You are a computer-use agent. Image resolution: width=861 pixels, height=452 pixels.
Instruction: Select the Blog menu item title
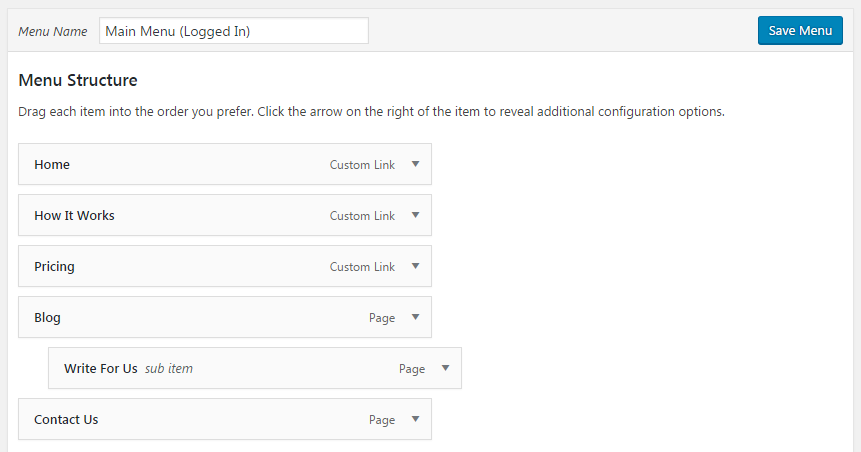(47, 318)
